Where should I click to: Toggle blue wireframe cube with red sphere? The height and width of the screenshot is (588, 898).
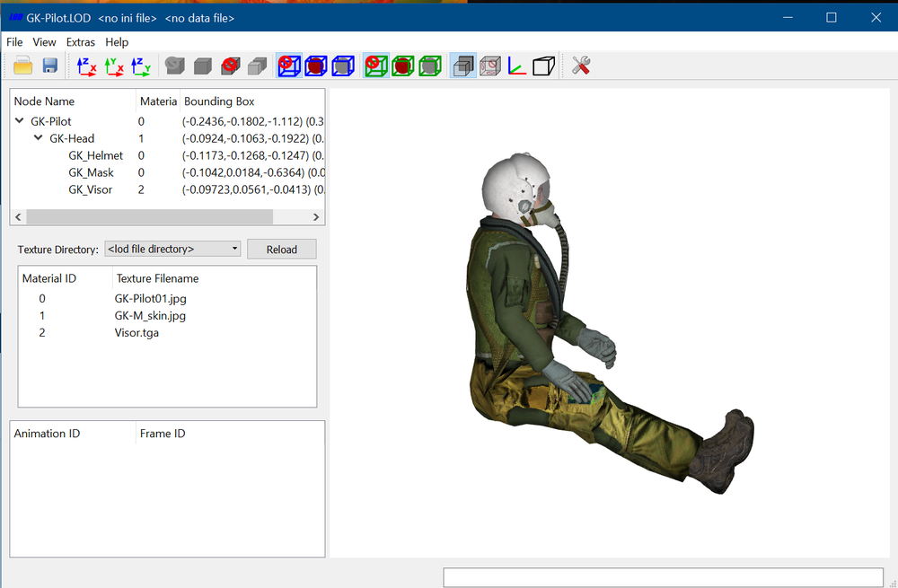point(316,66)
